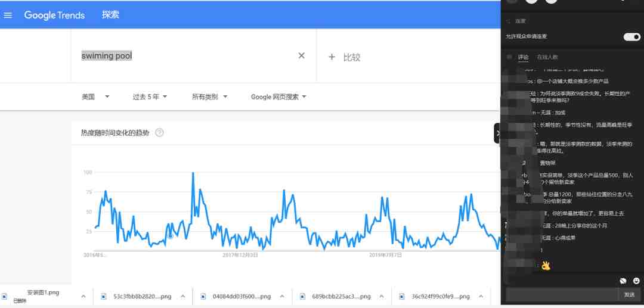Viewport: 644px width, 308px height.
Task: Expand options for 689bcbb225ac3....png download
Action: click(382, 296)
